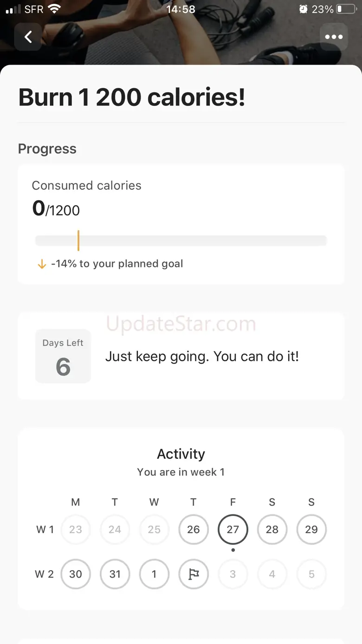Select day 28 in the calendar

click(x=272, y=530)
